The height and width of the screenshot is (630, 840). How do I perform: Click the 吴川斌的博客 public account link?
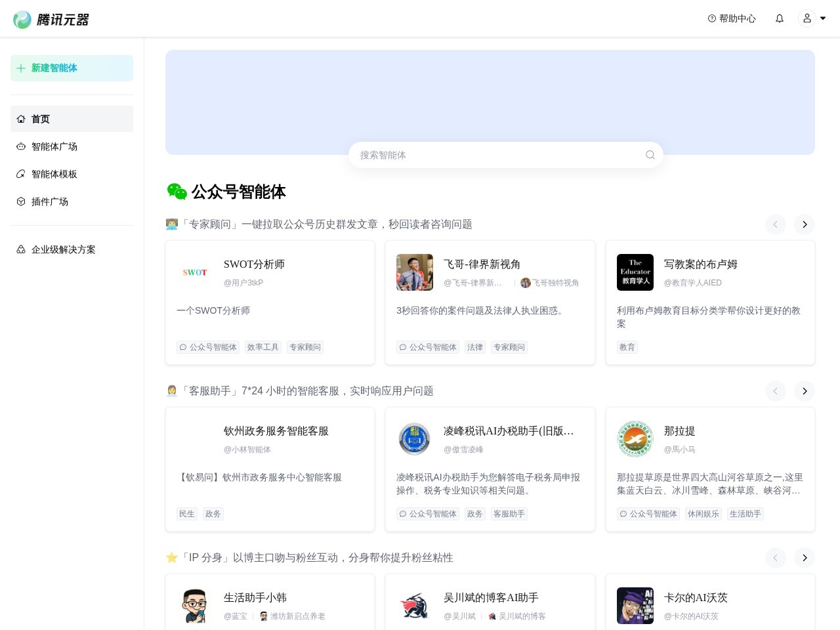pos(517,616)
